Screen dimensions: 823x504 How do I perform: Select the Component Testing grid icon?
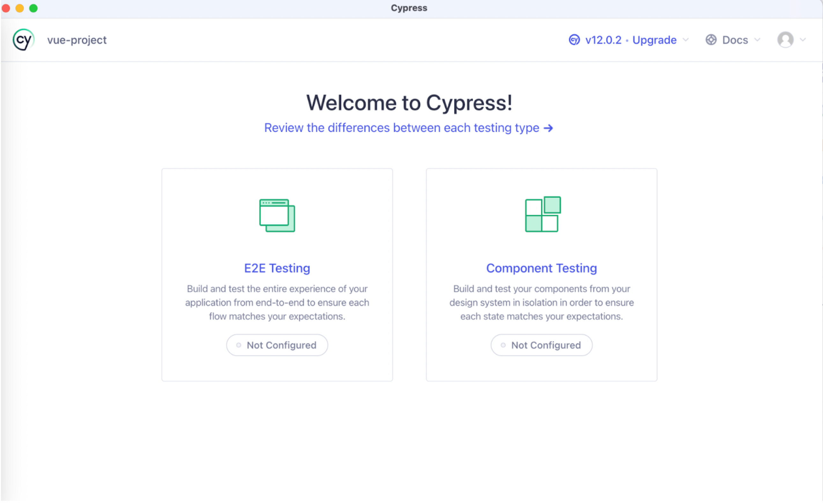pyautogui.click(x=541, y=215)
